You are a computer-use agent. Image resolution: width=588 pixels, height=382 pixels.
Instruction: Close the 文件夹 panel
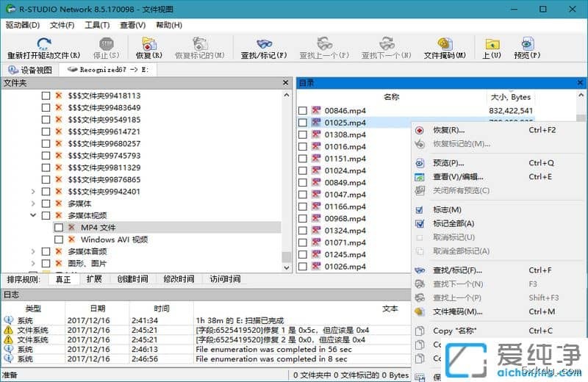[286, 82]
